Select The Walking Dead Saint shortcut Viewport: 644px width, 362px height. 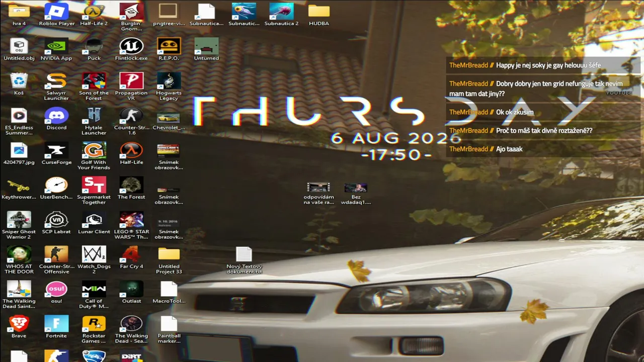[x=19, y=295]
